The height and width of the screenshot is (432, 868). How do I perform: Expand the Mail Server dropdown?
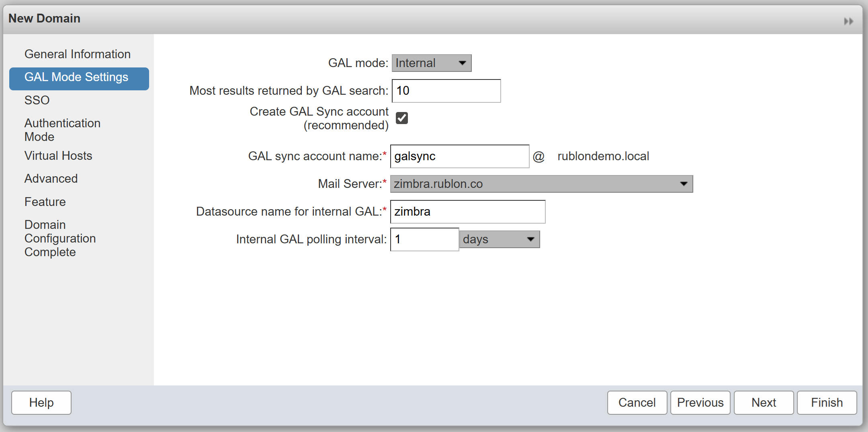[x=541, y=184]
